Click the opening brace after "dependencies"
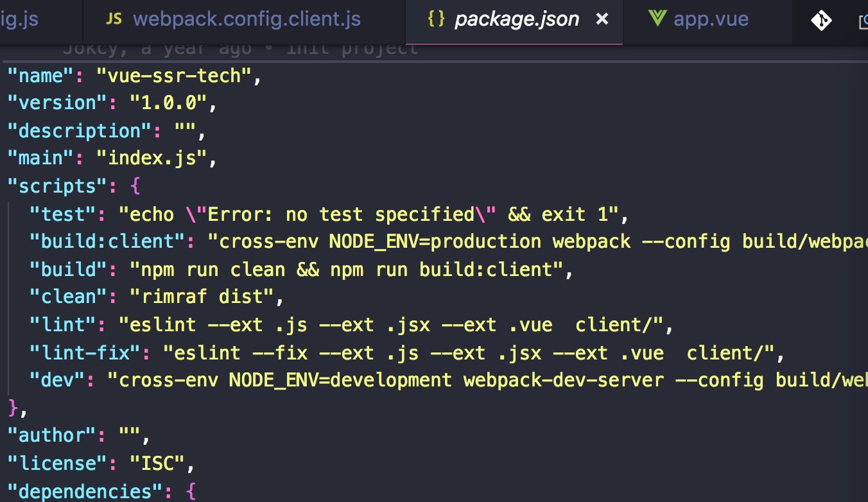 [191, 492]
